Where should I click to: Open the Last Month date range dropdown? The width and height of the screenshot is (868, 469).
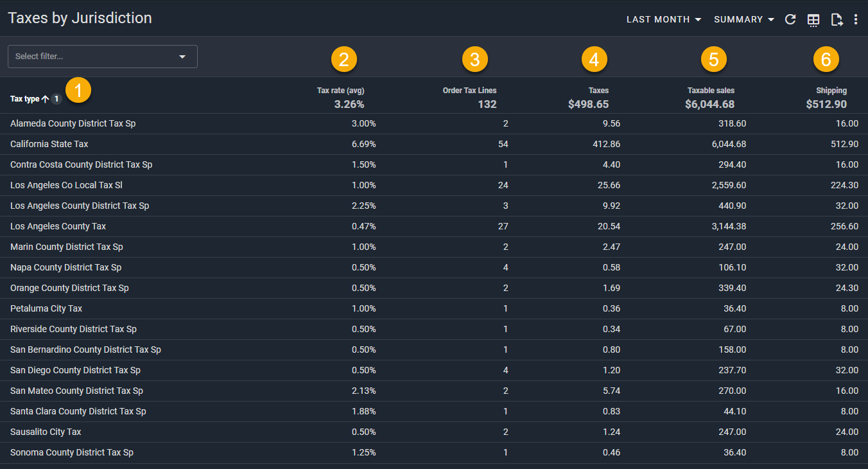[664, 19]
